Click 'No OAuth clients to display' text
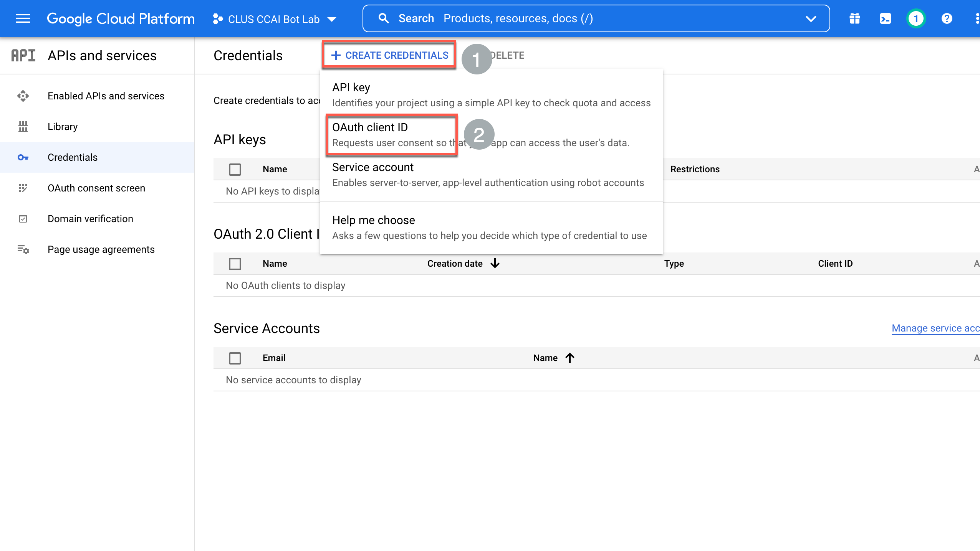Screen dimensions: 980x551 click(286, 285)
